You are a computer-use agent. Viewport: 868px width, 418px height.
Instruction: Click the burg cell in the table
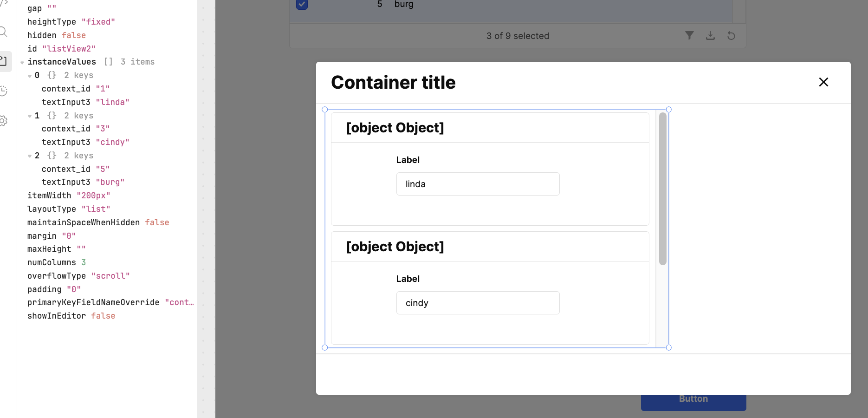403,4
